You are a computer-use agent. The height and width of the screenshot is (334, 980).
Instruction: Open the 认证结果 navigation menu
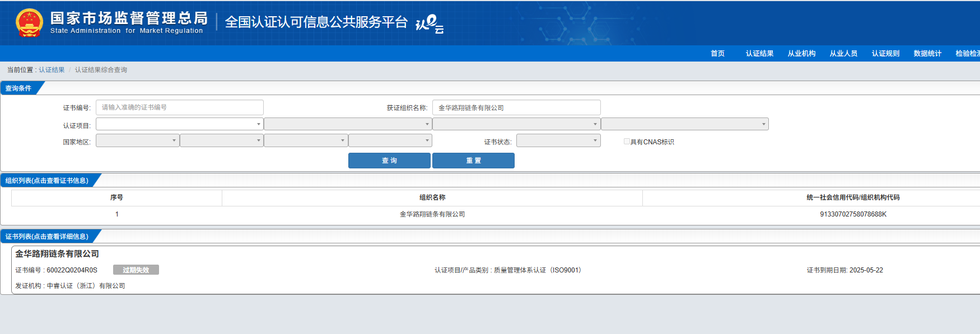759,54
